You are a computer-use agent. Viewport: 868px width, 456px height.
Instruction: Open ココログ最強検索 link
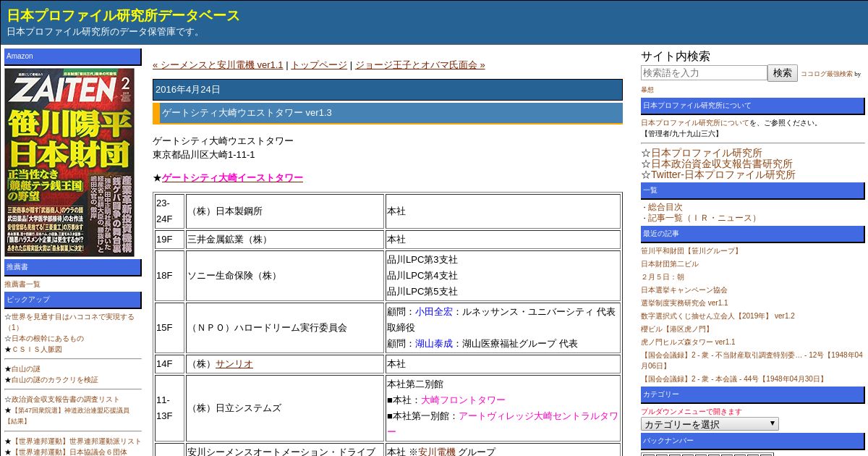tap(826, 74)
